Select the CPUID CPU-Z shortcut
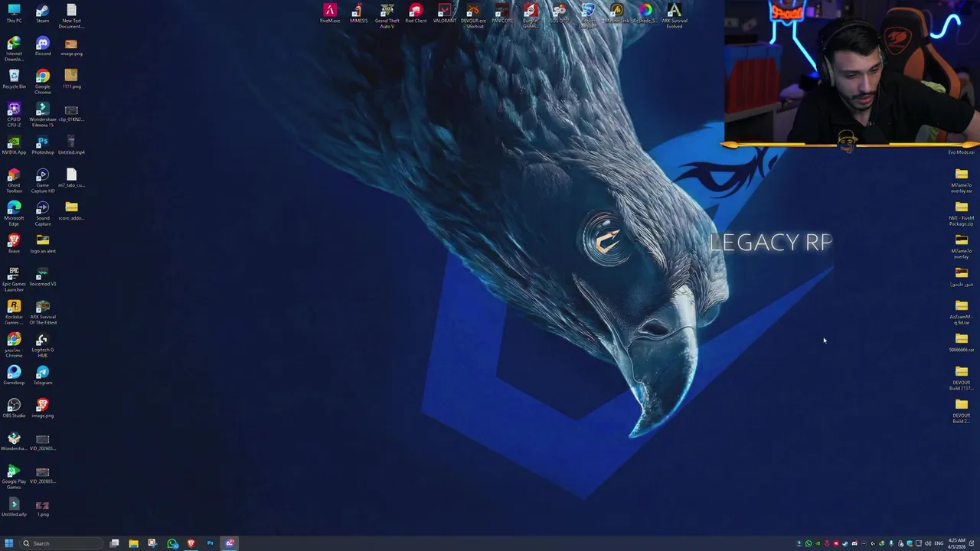 click(x=14, y=115)
